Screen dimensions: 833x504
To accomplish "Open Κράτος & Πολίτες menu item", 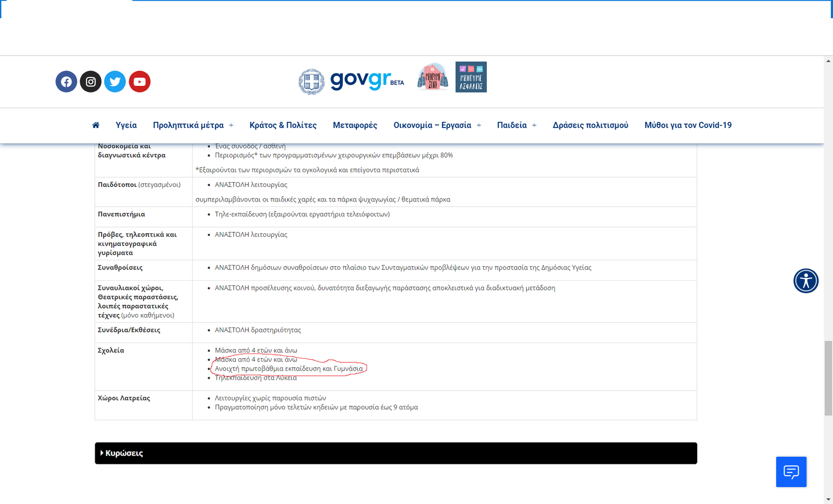I will pyautogui.click(x=283, y=125).
